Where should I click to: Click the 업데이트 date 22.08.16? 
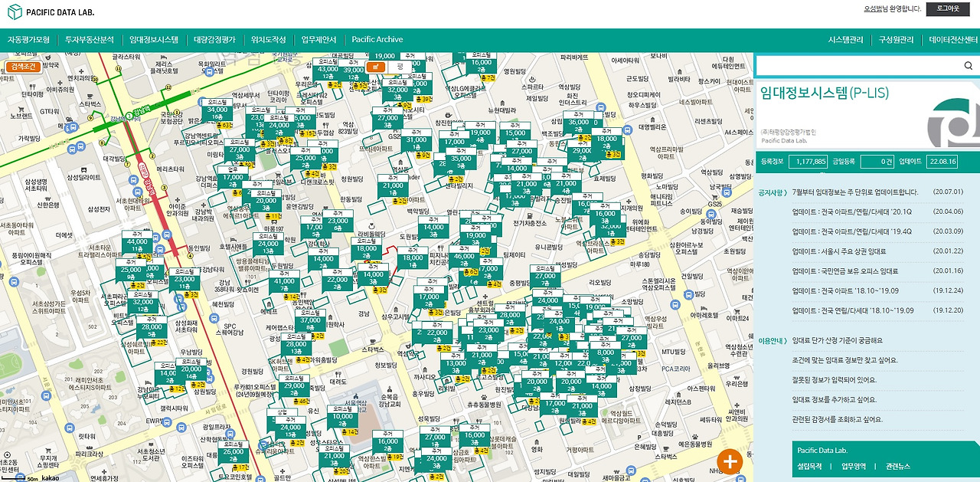(x=942, y=162)
